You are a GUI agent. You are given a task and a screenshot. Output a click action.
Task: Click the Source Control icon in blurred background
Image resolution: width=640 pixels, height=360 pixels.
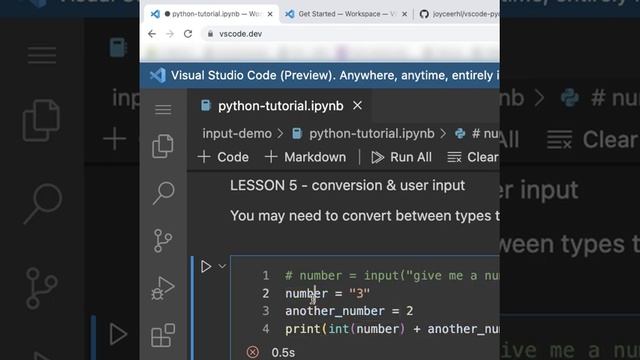pyautogui.click(x=41, y=288)
